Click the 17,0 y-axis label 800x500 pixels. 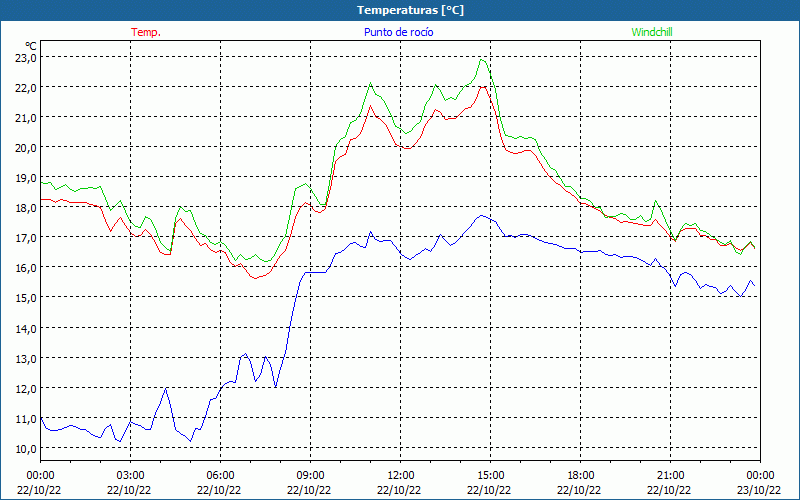click(x=26, y=238)
